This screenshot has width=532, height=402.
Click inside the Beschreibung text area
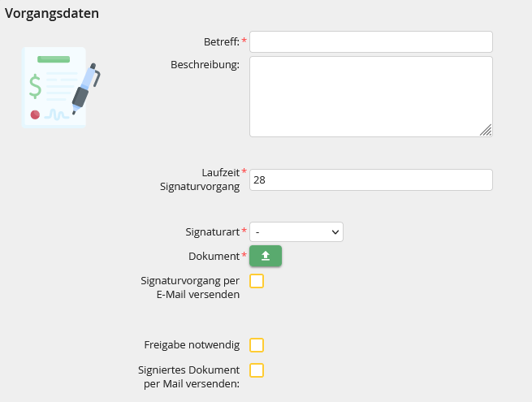(x=371, y=97)
